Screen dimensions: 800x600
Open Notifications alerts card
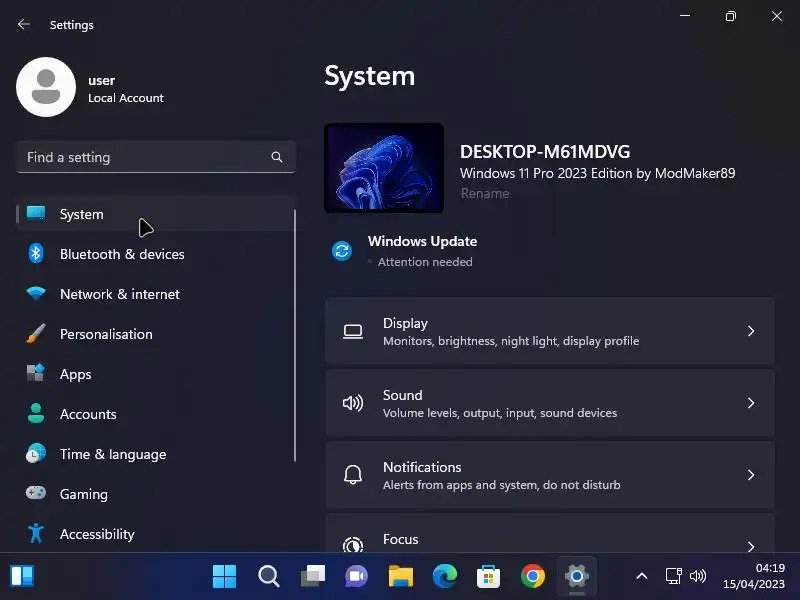point(549,475)
